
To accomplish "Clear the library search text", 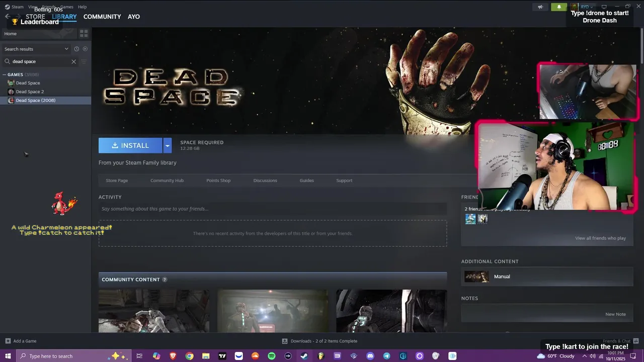I will pos(73,61).
